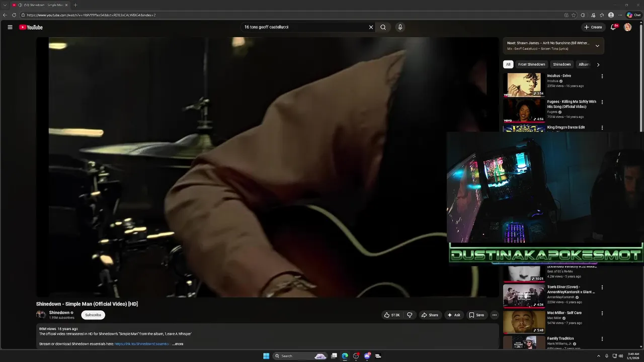This screenshot has width=644, height=362.
Task: Go back in browser history
Action: 5,15
